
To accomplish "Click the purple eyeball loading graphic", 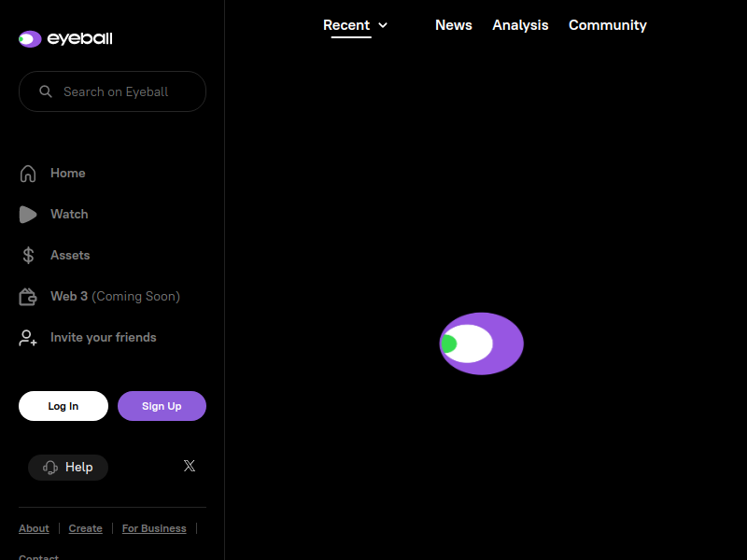I will click(x=482, y=343).
